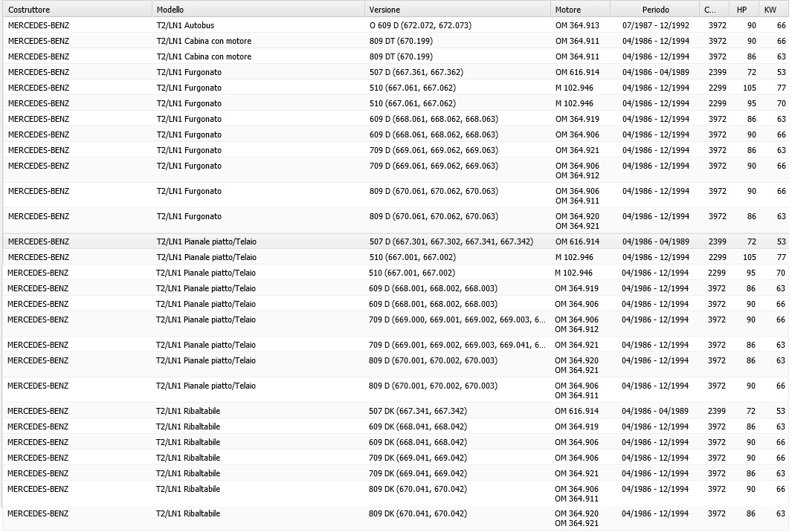Select 809 D (670.001, 670.002, 670.003) 86 HP version
Screen dimensions: 792x532
[x=433, y=361]
